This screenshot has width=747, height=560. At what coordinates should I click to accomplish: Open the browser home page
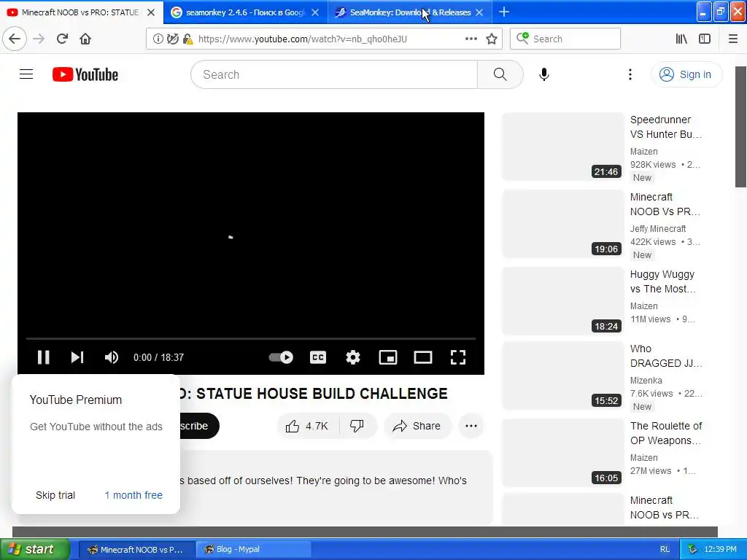click(85, 39)
